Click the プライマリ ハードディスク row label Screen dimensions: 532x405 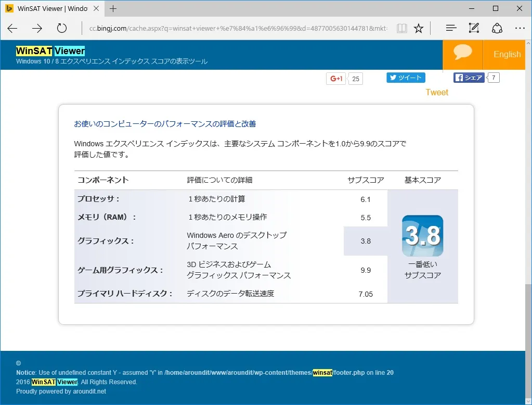tap(125, 294)
